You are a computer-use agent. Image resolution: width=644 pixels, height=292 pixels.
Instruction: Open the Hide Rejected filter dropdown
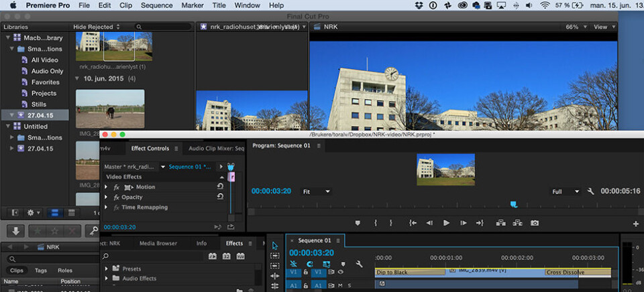pyautogui.click(x=97, y=27)
